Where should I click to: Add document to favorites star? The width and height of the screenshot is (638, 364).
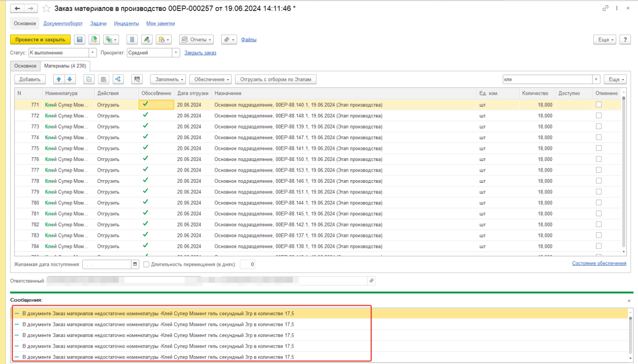click(x=47, y=9)
